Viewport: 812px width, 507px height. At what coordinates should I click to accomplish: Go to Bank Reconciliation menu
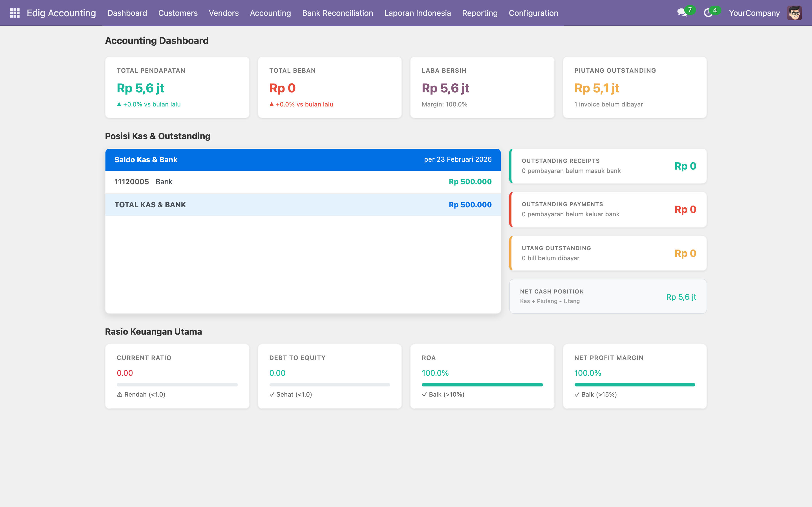[337, 13]
